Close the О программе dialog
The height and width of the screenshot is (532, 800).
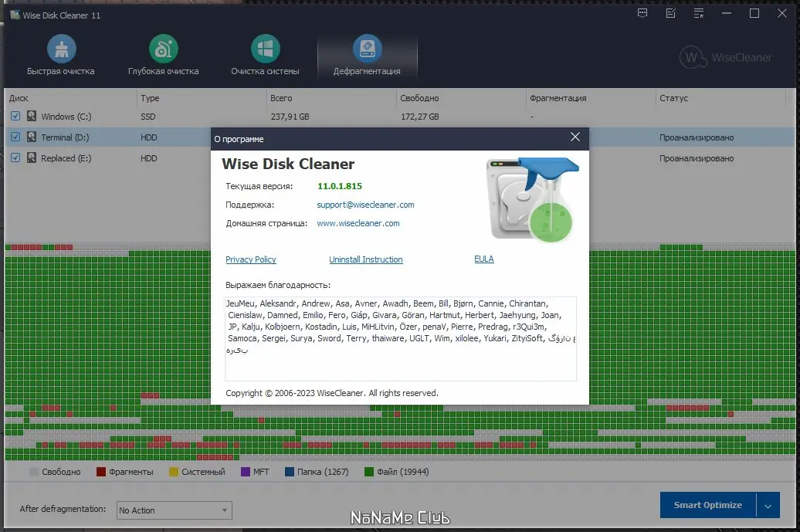pos(575,137)
